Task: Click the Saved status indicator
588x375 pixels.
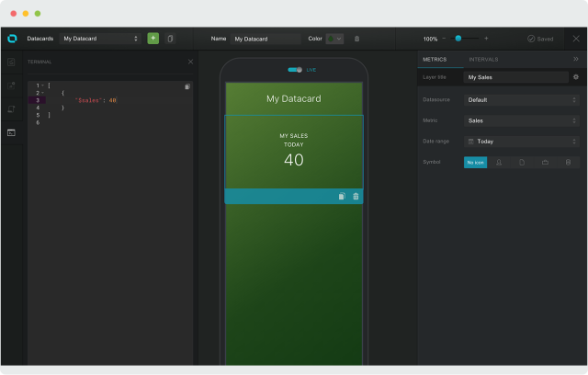Action: point(540,39)
